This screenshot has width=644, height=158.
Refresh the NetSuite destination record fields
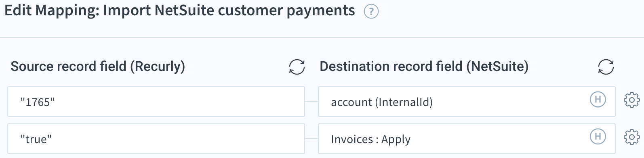click(x=606, y=67)
